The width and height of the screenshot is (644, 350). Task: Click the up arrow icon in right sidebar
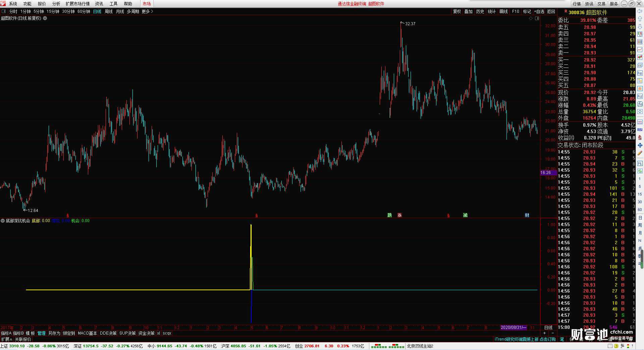[640, 19]
